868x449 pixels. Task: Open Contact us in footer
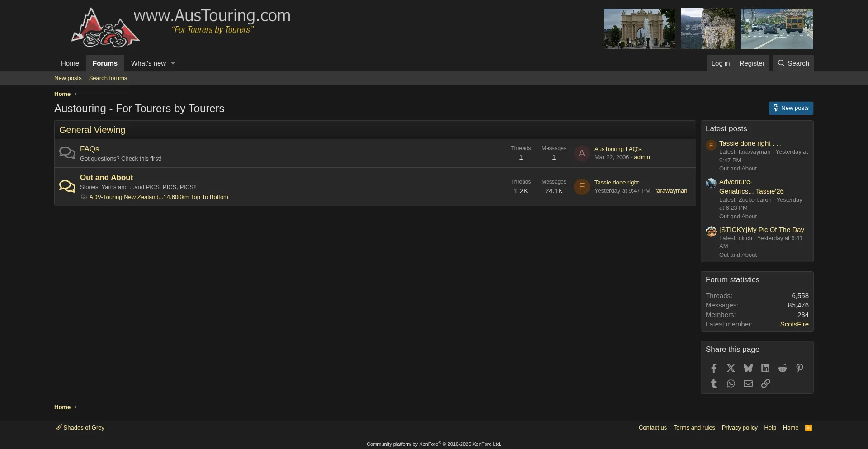[652, 428]
